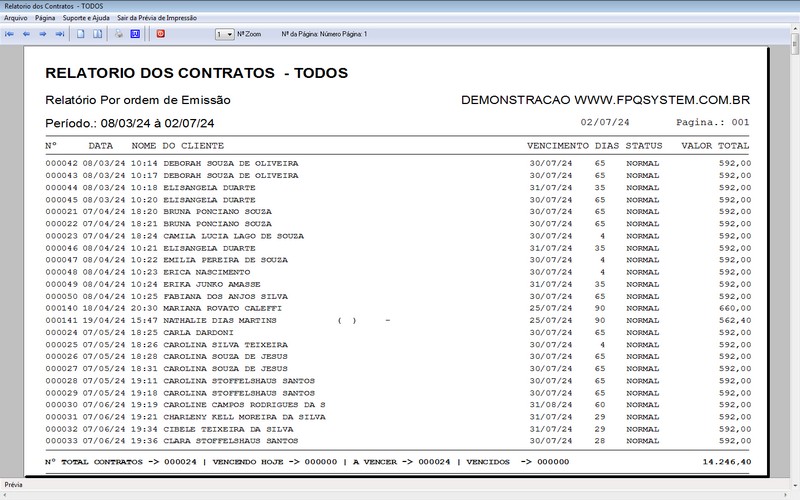
Task: Click 'ERIKA JUNKO AMASSE' client name
Action: coord(212,285)
